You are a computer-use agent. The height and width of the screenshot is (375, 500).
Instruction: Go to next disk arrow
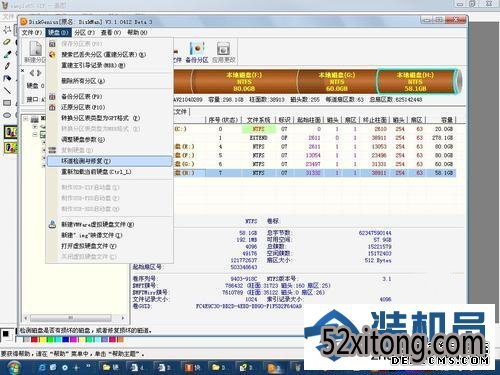(39, 73)
